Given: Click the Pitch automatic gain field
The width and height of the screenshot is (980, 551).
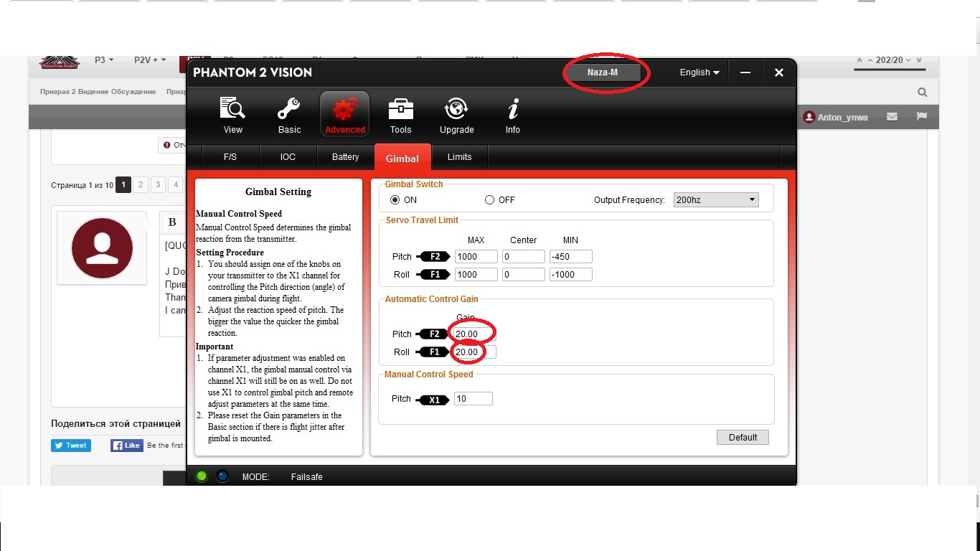Looking at the screenshot, I should [475, 334].
